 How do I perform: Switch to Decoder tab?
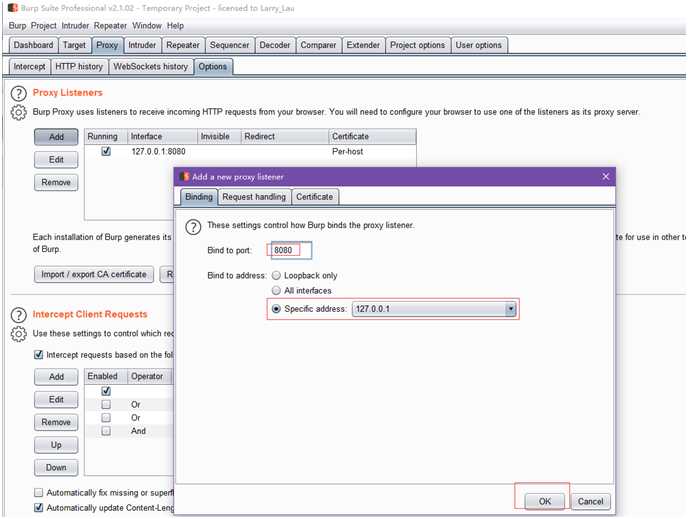click(x=275, y=45)
